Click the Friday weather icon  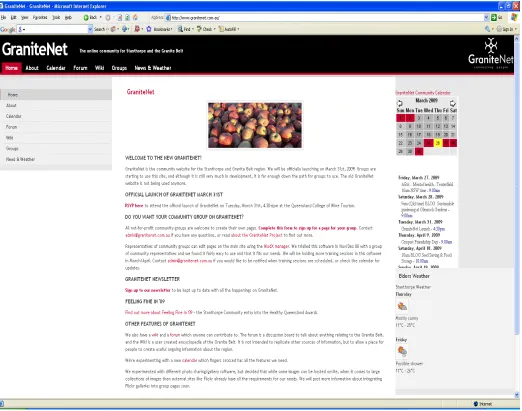(402, 351)
